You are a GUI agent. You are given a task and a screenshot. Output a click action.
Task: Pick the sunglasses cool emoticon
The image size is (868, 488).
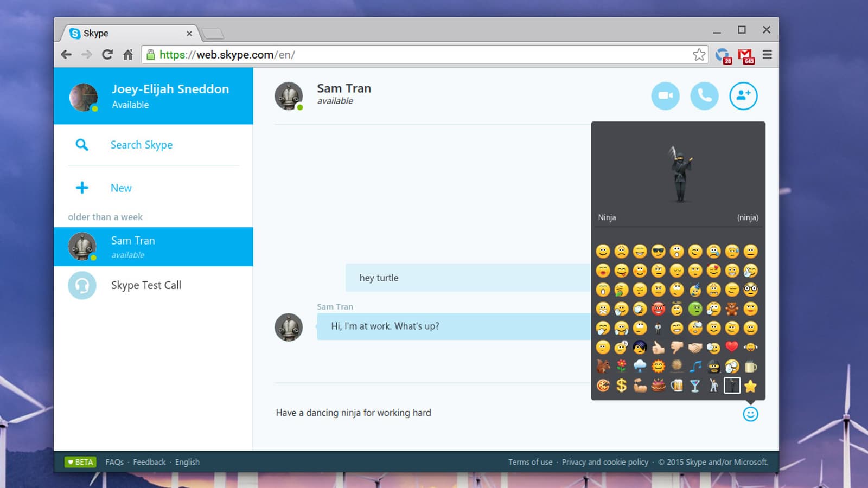point(658,251)
